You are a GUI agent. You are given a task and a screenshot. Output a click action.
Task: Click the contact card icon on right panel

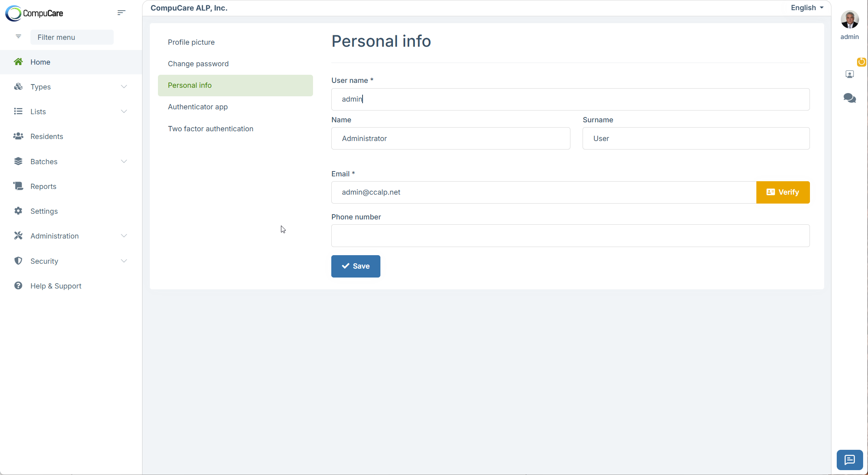(x=849, y=74)
